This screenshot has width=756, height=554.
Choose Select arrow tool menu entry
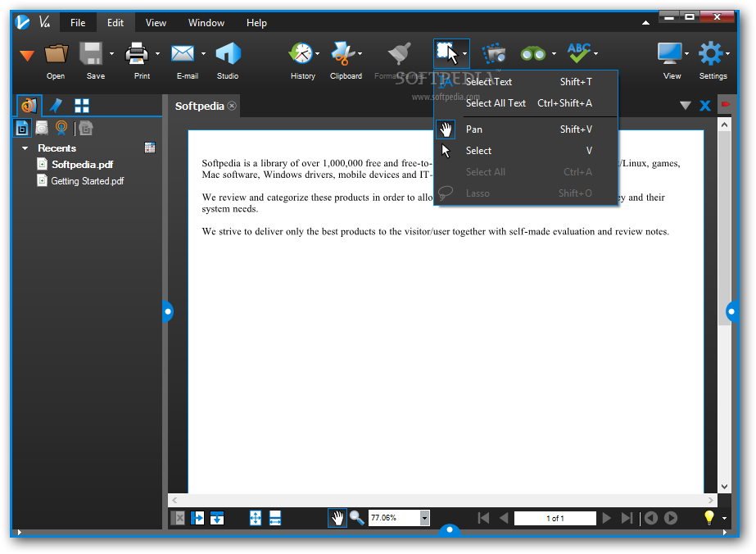526,151
